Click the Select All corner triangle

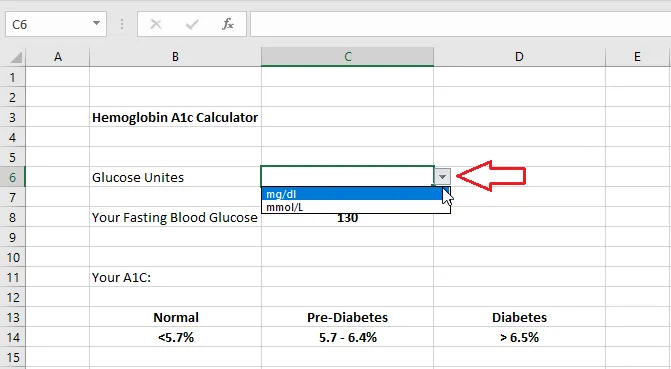click(x=15, y=57)
